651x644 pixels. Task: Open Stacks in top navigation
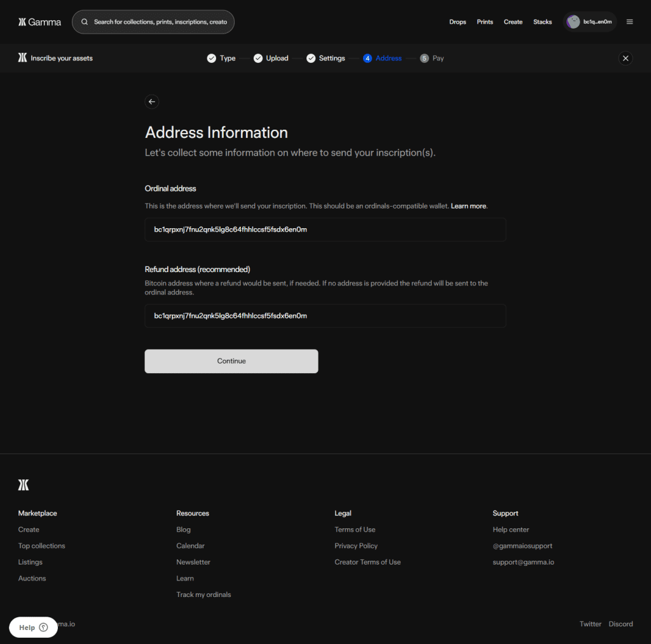(x=542, y=22)
